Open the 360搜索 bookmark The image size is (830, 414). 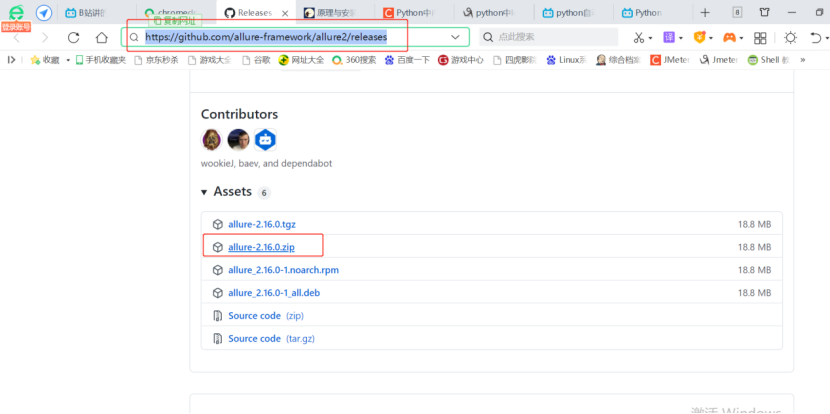(x=354, y=60)
